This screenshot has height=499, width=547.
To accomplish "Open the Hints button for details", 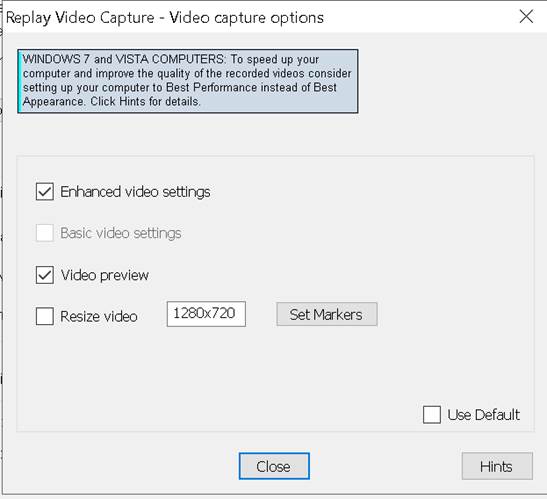I will [x=497, y=466].
